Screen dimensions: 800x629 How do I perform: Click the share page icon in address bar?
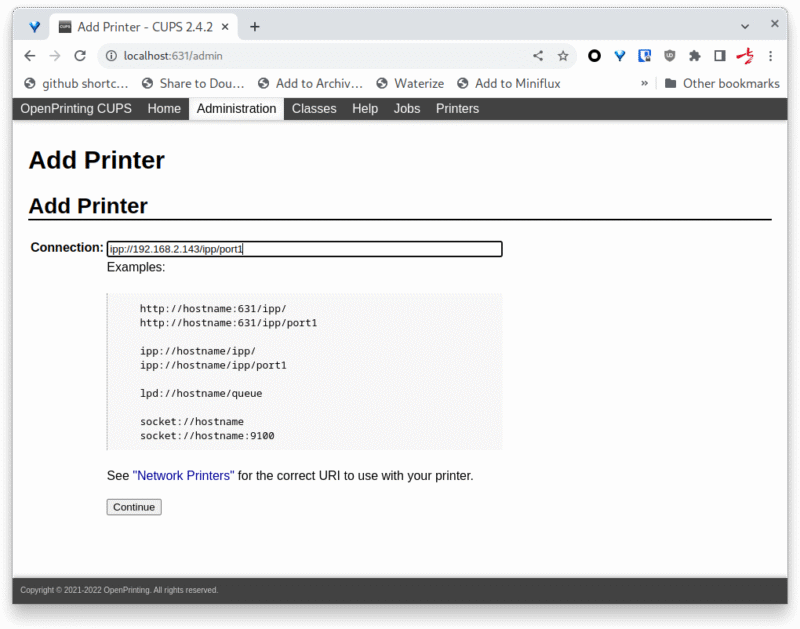(x=538, y=56)
